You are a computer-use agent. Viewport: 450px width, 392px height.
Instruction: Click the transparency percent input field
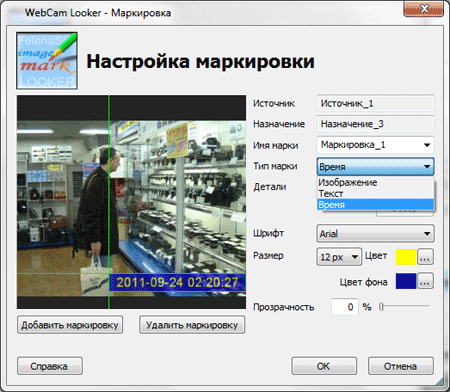pos(345,307)
